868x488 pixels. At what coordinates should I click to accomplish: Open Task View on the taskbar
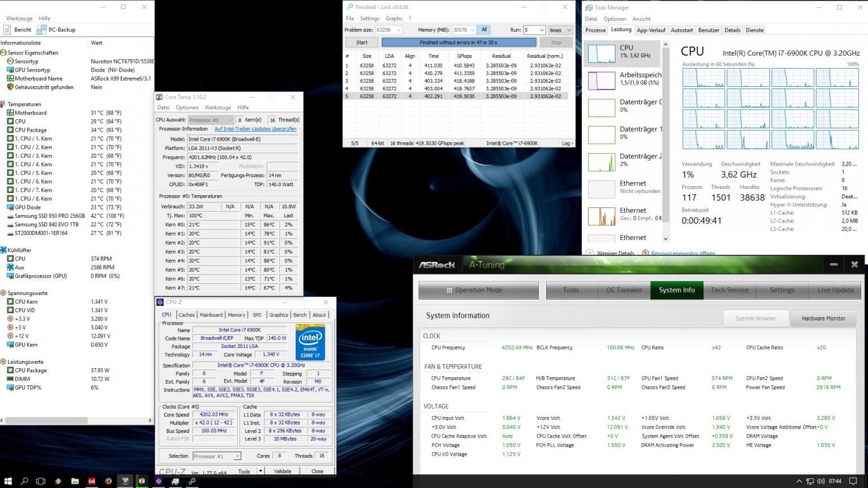coord(41,481)
